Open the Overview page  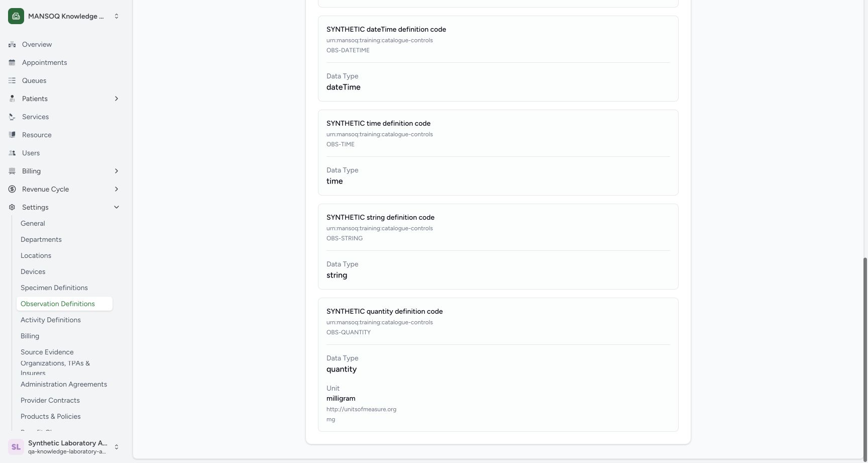[x=64, y=44]
